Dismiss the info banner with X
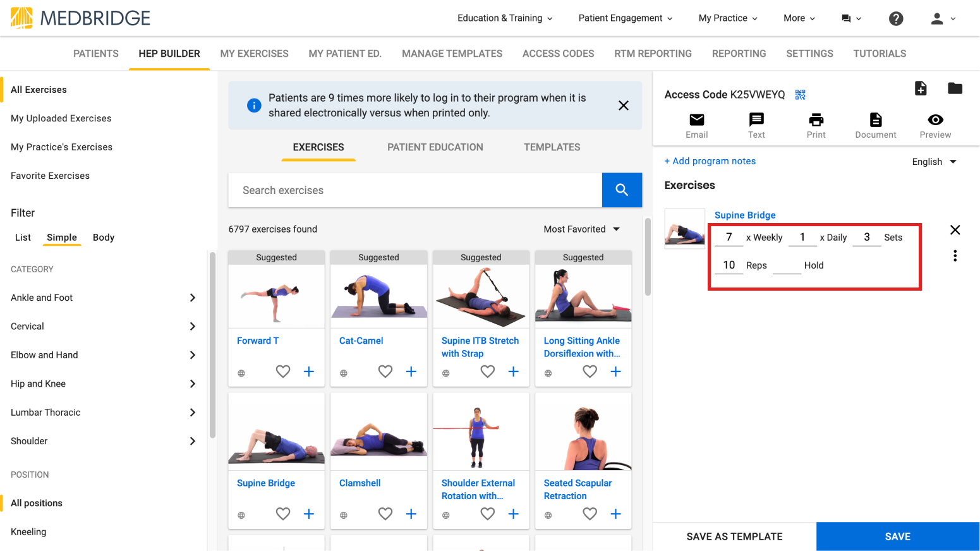980x551 pixels. [624, 106]
